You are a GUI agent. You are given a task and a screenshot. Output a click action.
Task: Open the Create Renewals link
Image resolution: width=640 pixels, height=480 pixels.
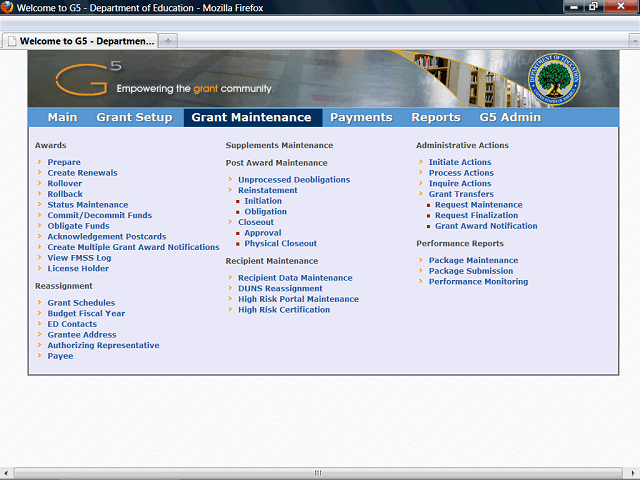tap(82, 173)
